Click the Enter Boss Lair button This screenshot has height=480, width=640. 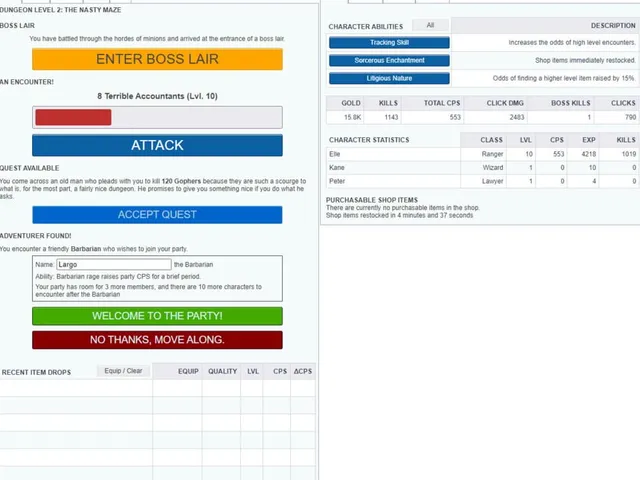[157, 59]
